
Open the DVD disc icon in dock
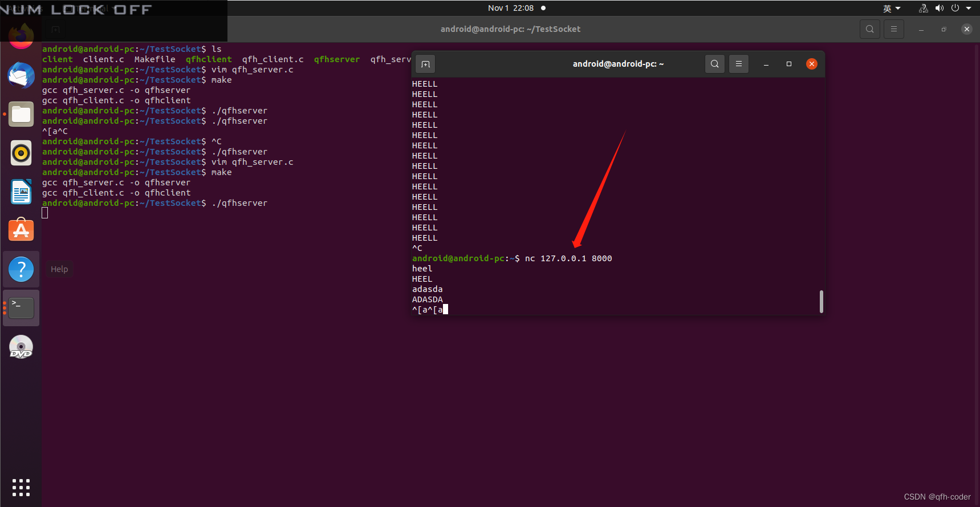[21, 347]
